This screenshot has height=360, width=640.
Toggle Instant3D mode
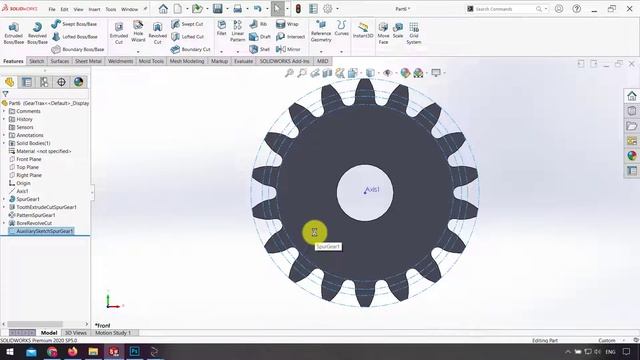click(363, 30)
